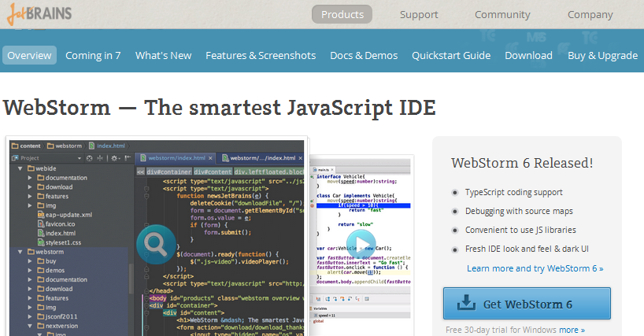
Task: Click the JetBrains logo
Action: [39, 13]
